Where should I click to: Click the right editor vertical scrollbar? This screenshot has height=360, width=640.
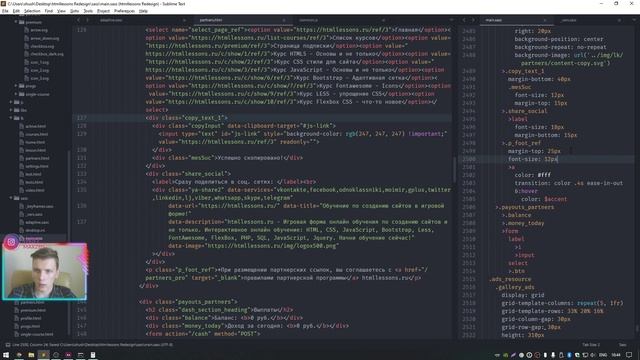[x=637, y=328]
